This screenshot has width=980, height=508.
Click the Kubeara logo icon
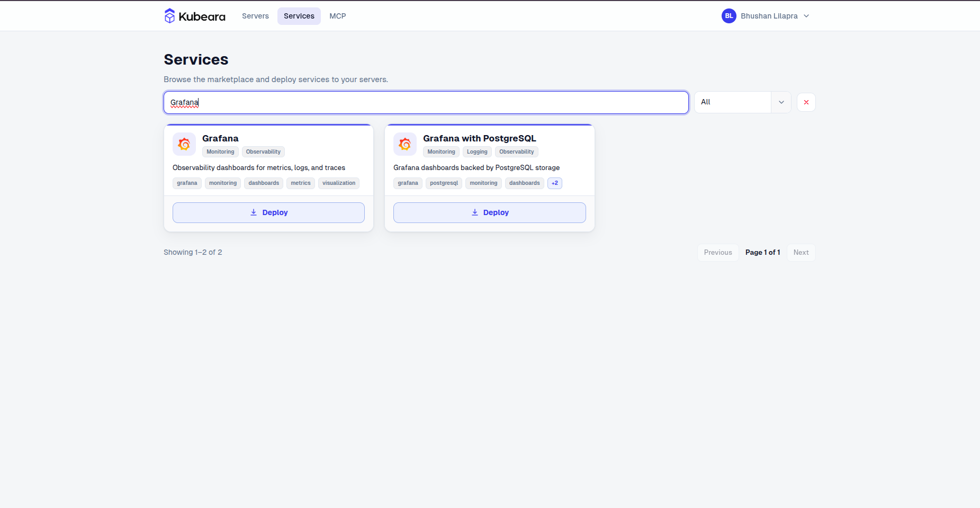click(x=169, y=16)
